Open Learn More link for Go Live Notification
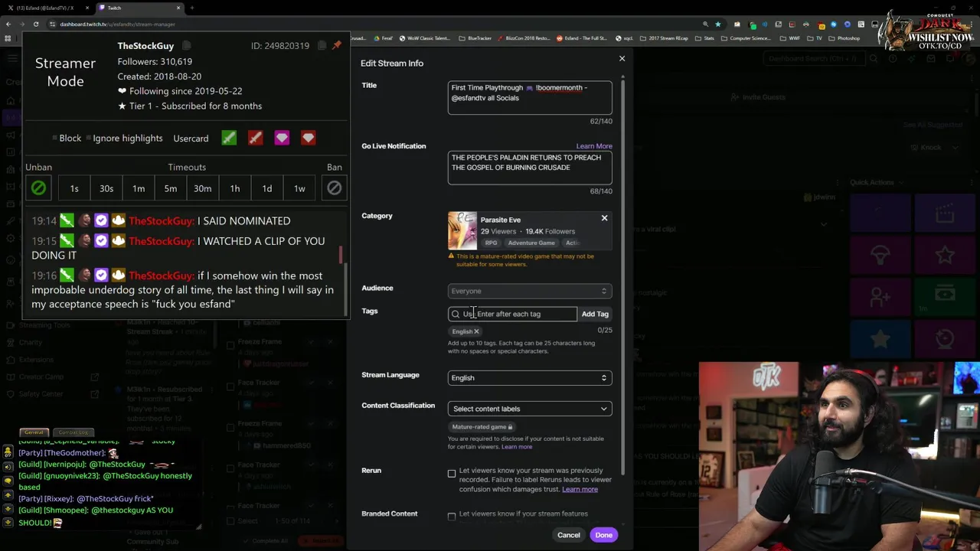980x551 pixels. point(594,145)
